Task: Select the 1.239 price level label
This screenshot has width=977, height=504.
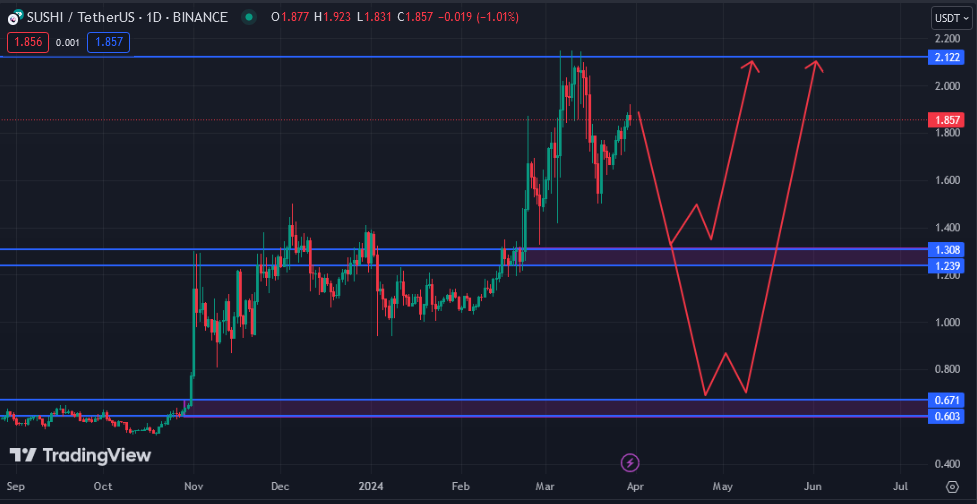Action: 946,266
